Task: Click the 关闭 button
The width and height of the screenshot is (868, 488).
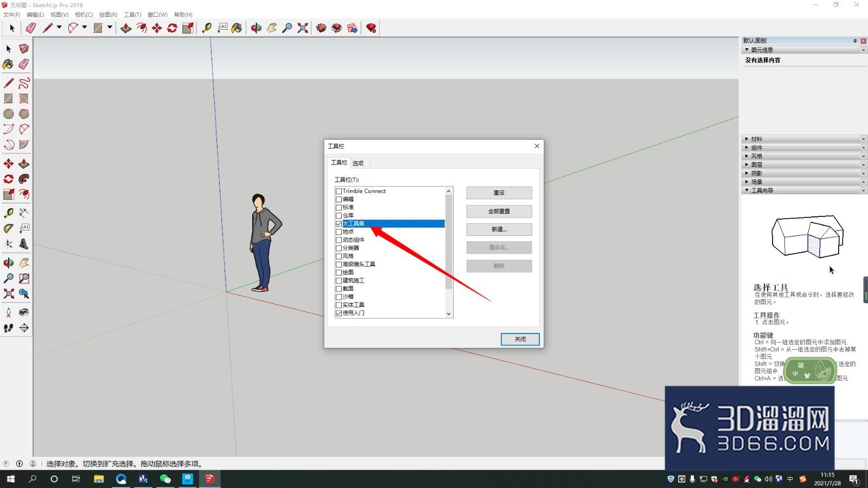Action: [x=520, y=339]
